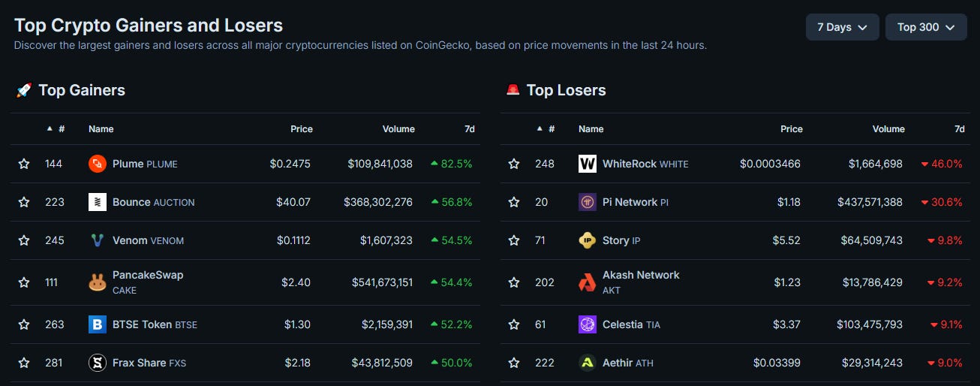Sort Top Losers by Price column
Screen dimensions: 980x386
792,129
